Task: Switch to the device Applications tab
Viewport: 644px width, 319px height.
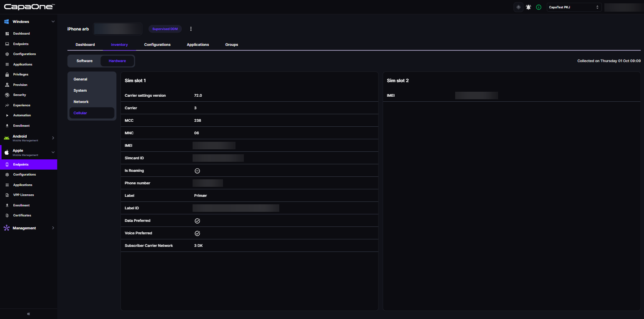Action: (x=198, y=45)
